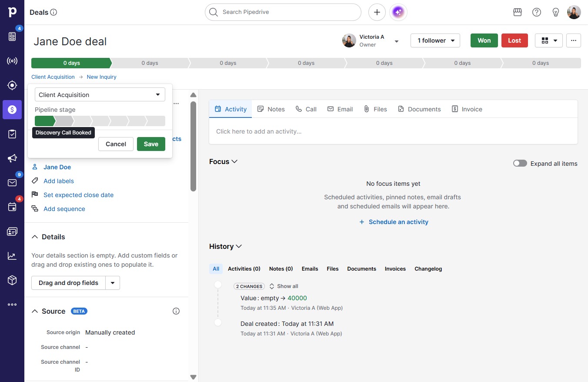Click the Search Pipedrive field
This screenshot has width=588, height=382.
(x=283, y=12)
